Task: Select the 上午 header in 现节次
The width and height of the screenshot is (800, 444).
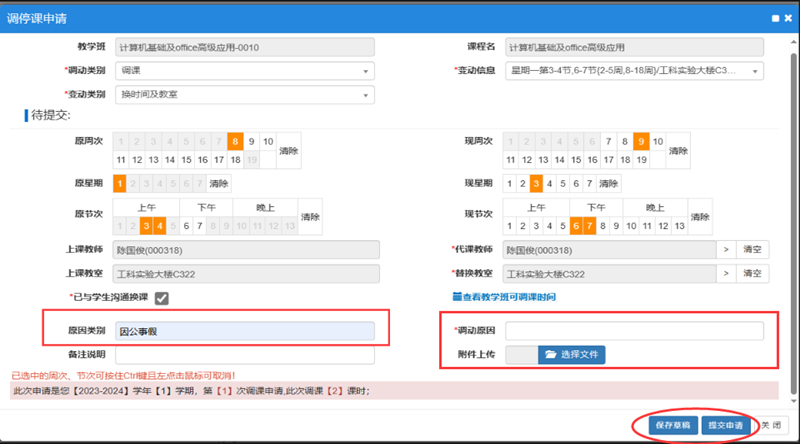Action: pos(535,207)
